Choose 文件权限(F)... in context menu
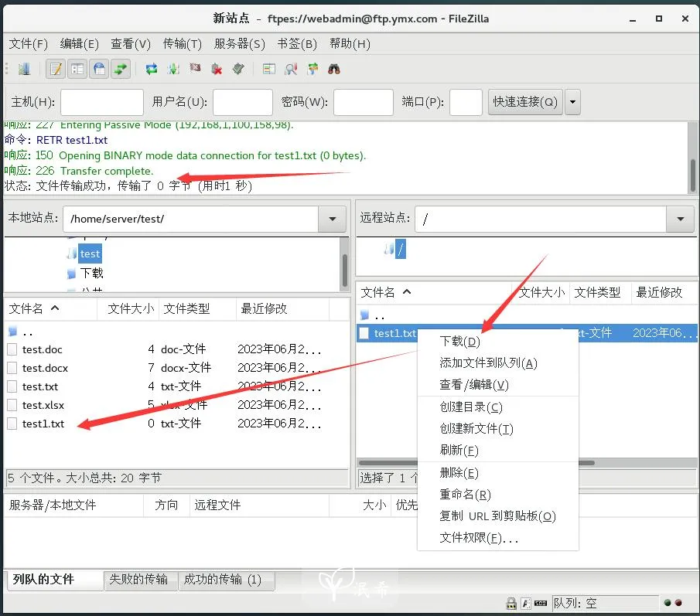This screenshot has height=616, width=700. click(498, 538)
